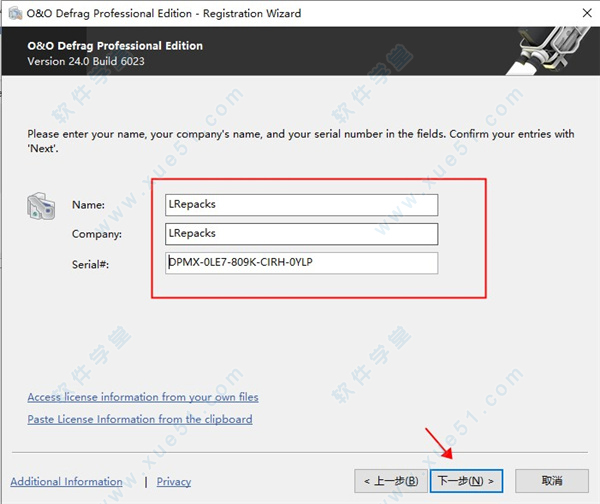
Task: Click the Name: label
Action: point(88,205)
